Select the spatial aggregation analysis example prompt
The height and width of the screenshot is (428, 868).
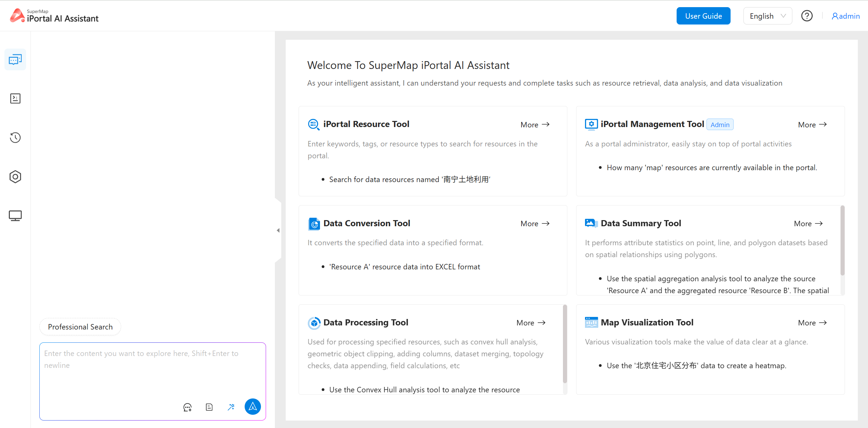click(x=717, y=285)
